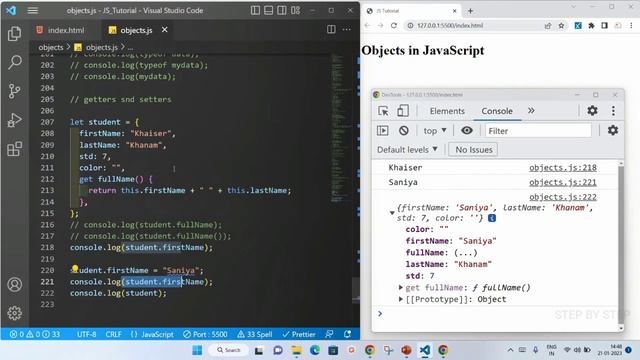Click the Port : 5500 live server status
Screen dimensions: 640x360
(205, 334)
